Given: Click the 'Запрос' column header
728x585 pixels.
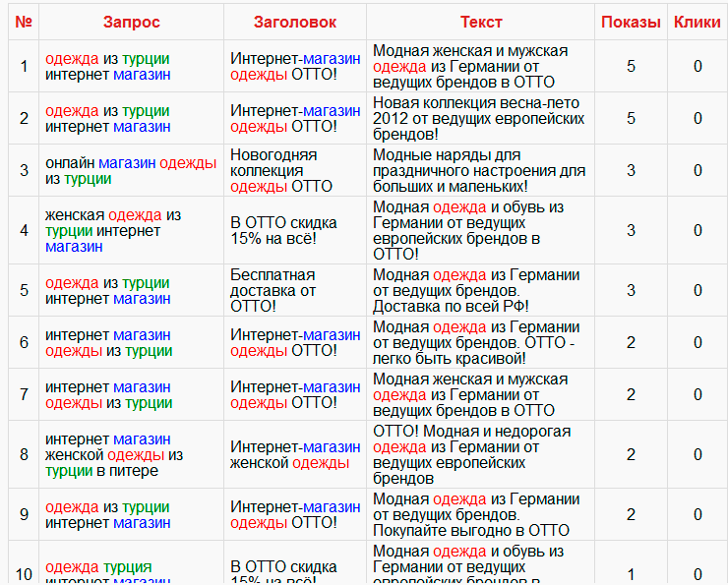Looking at the screenshot, I should (132, 22).
